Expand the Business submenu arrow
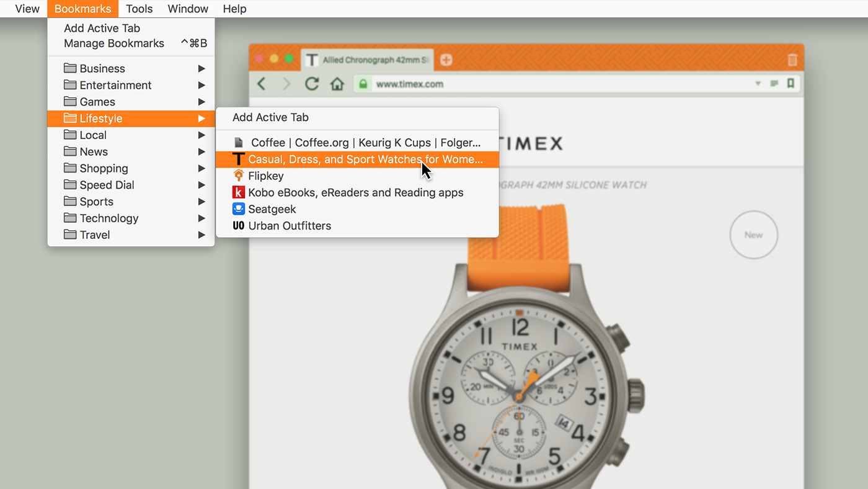The width and height of the screenshot is (868, 489). [201, 68]
